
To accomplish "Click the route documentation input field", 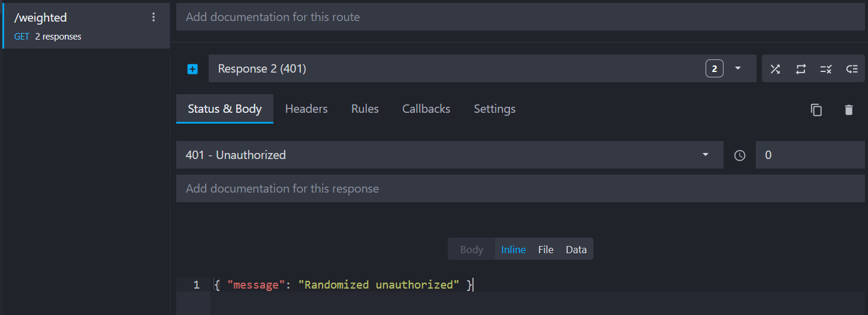I will click(520, 17).
